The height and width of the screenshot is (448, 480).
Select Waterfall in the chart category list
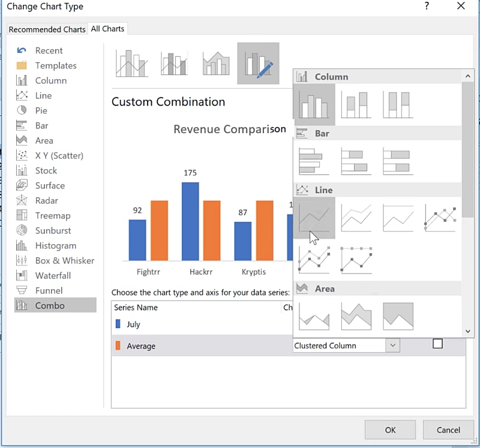[x=53, y=275]
